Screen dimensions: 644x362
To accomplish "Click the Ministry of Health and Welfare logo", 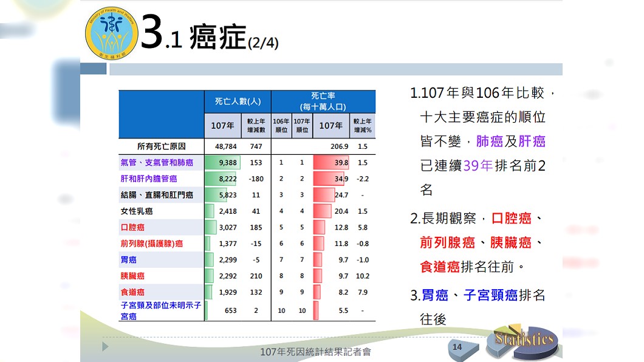I will point(111,33).
